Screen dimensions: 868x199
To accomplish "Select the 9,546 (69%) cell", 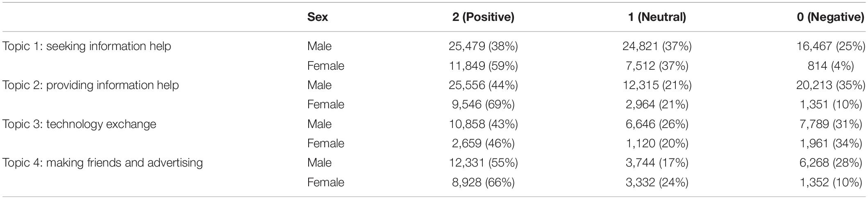I will 483,105.
